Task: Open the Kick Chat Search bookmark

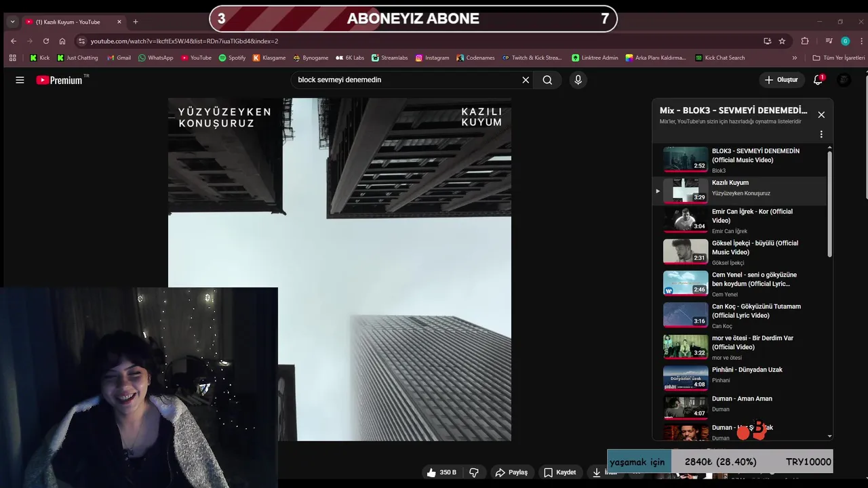Action: coord(719,58)
